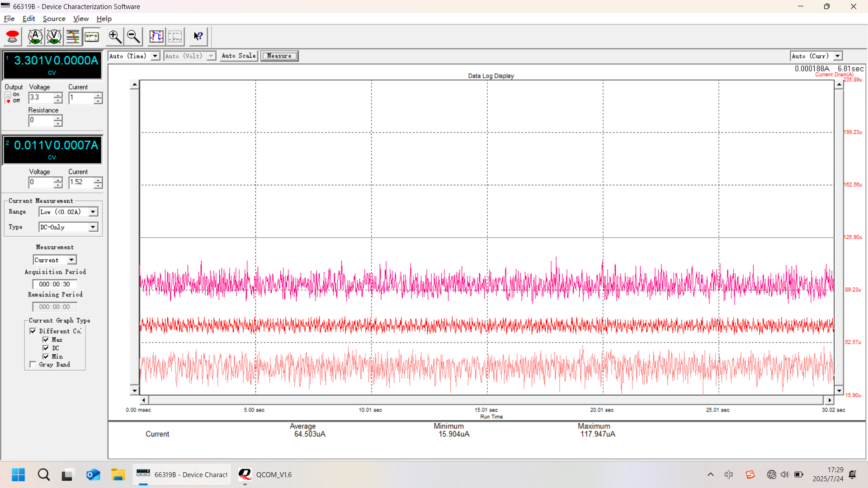Click the Auto Scale button

[x=239, y=56]
